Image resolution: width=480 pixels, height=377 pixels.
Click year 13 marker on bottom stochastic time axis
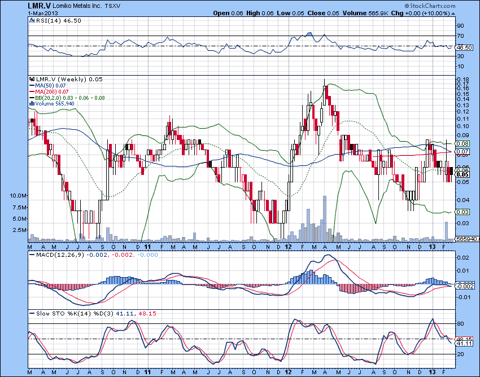432,372
